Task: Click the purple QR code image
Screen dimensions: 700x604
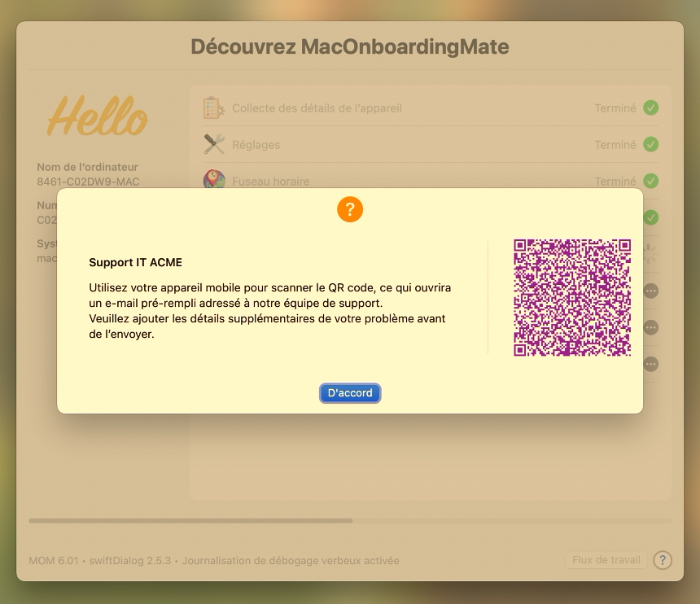Action: [572, 297]
